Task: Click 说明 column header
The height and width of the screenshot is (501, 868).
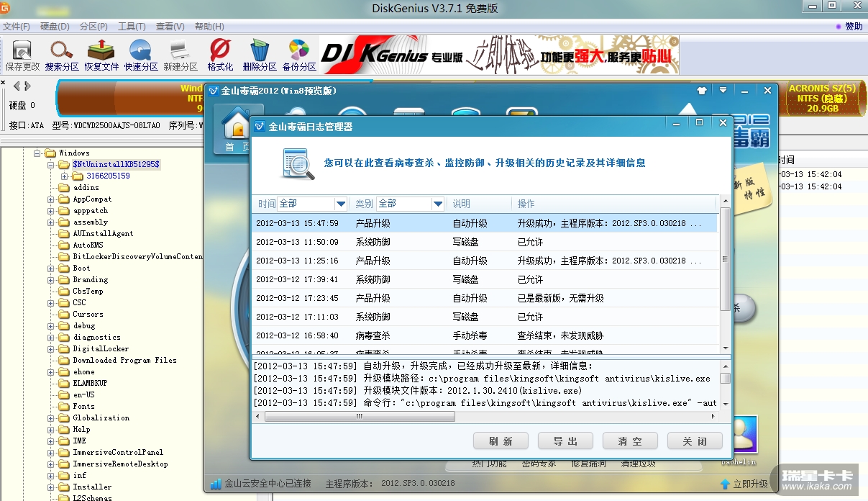Action: coord(462,204)
